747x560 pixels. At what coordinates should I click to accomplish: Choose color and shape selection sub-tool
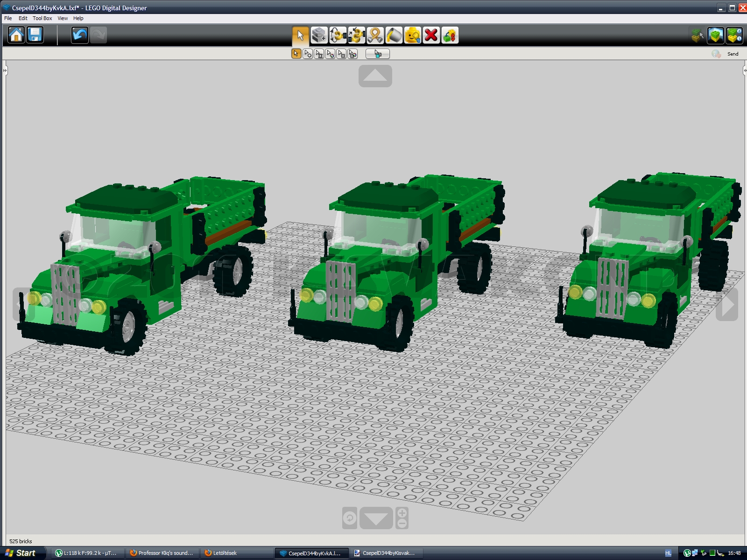[352, 54]
